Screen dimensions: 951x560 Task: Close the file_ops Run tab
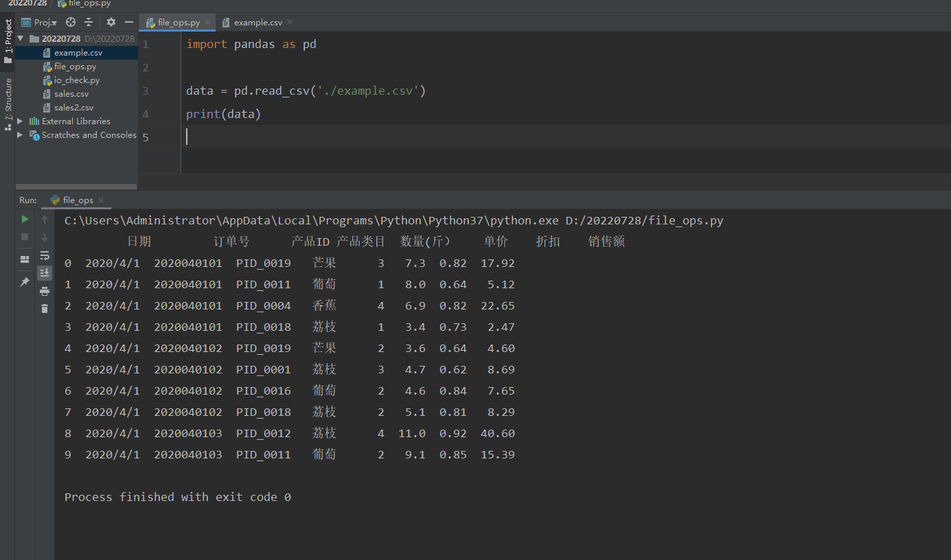101,200
